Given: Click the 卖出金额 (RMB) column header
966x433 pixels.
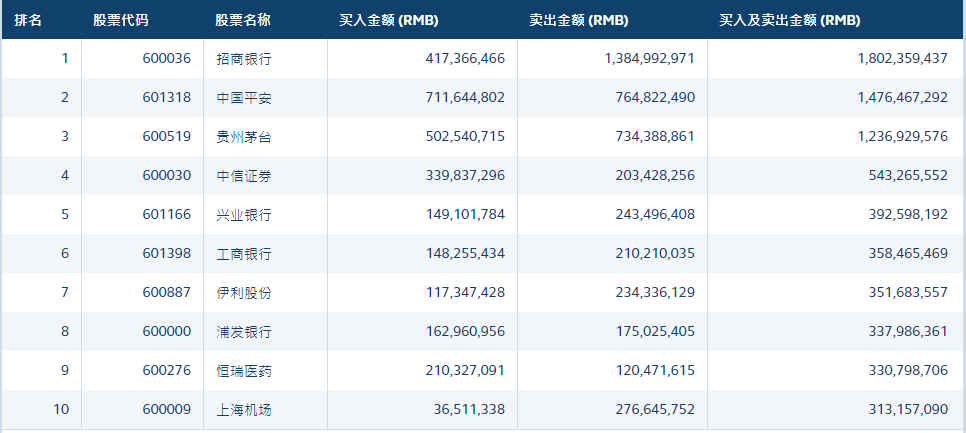Looking at the screenshot, I should click(578, 20).
